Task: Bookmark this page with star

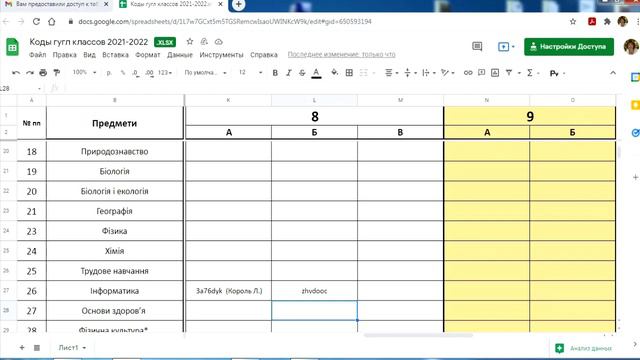Action: (573, 22)
